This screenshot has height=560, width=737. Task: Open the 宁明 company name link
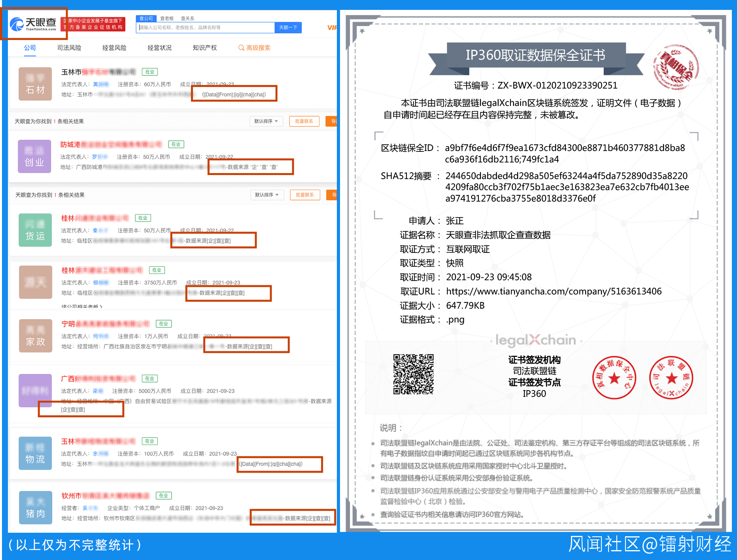pos(106,324)
